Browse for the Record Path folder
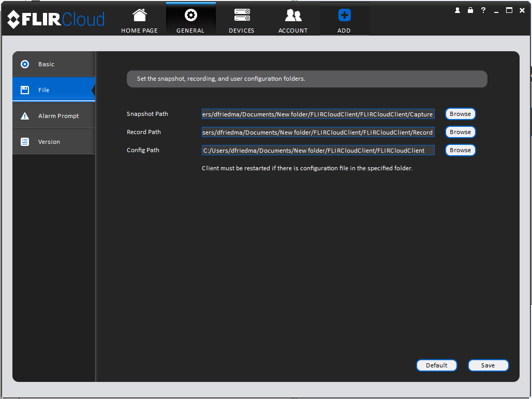Viewport: 532px width, 399px height. [461, 132]
